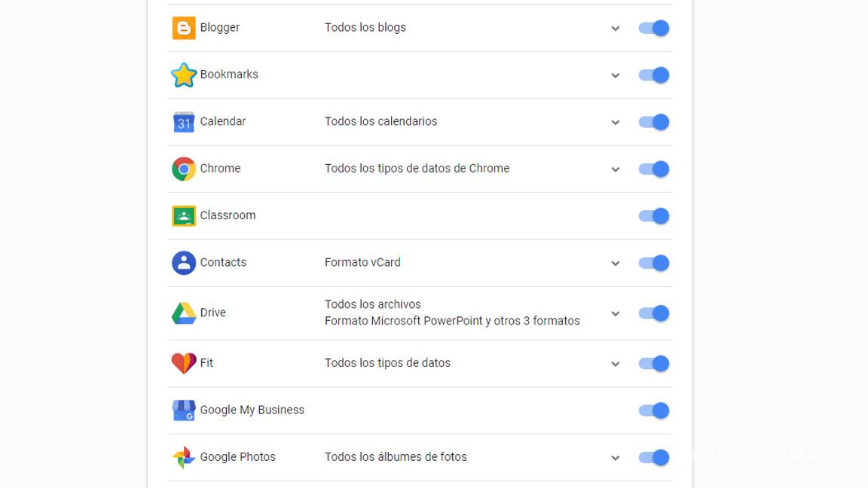Click the Google Drive icon
868x488 pixels.
pos(183,313)
